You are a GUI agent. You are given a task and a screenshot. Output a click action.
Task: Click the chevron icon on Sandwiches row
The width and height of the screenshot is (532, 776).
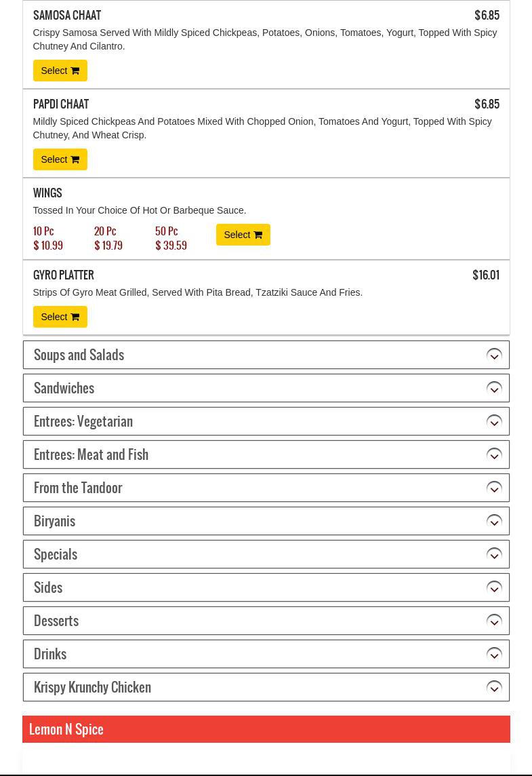point(494,389)
